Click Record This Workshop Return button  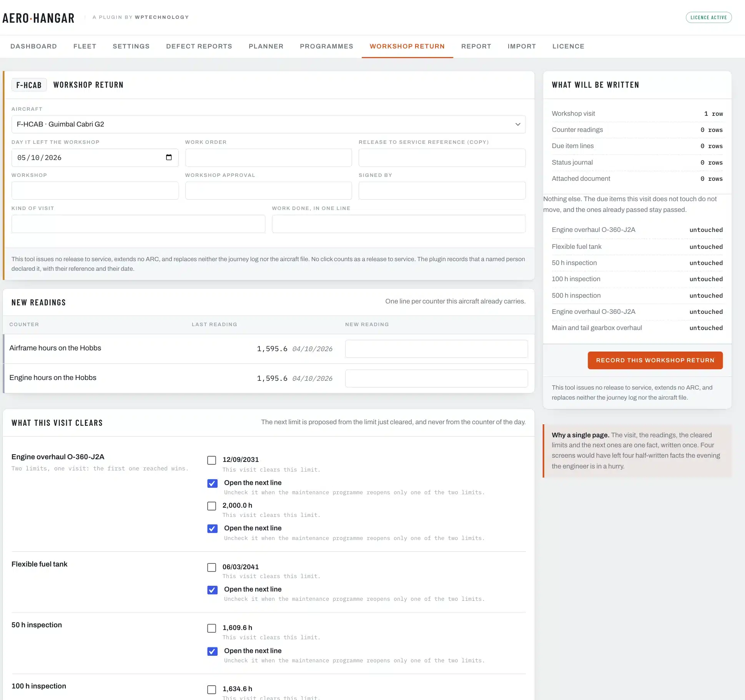[655, 360]
